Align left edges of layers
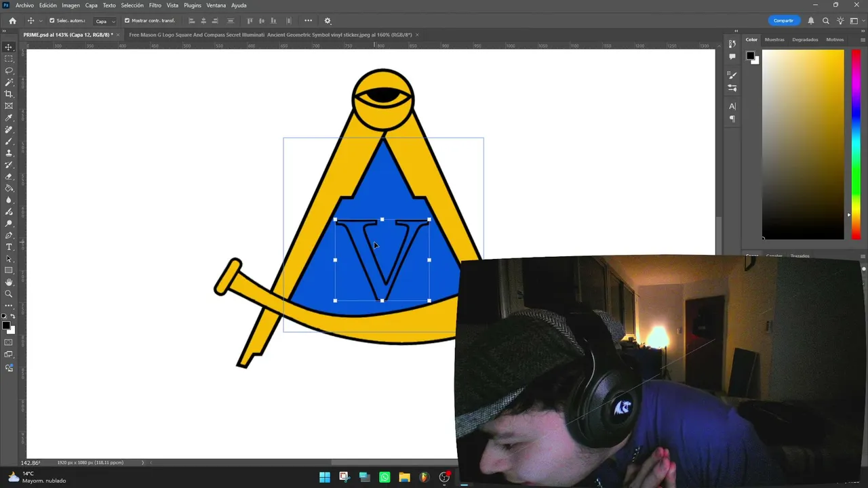The height and width of the screenshot is (488, 868). (x=191, y=21)
